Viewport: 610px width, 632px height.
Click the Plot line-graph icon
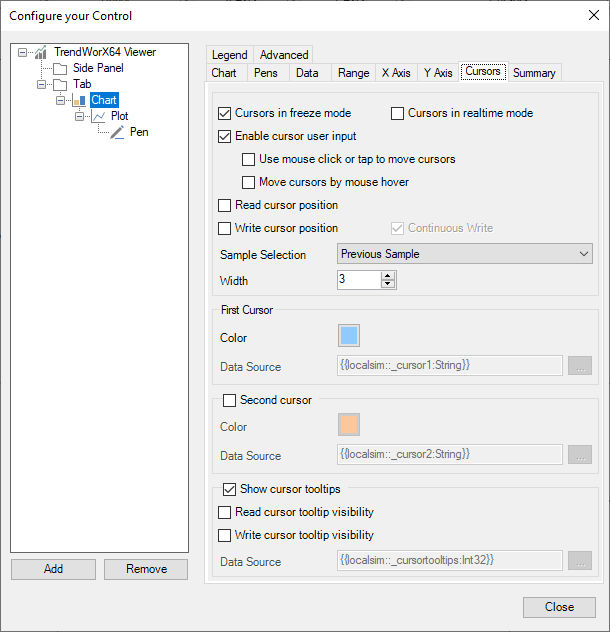pos(98,116)
